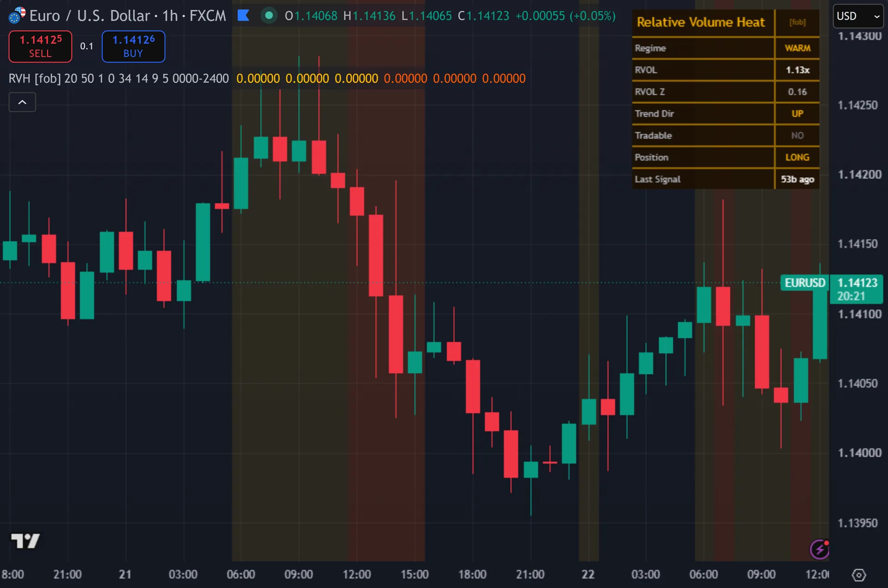Click the Tradable row label
Screen dimensions: 888x588
[x=653, y=135]
